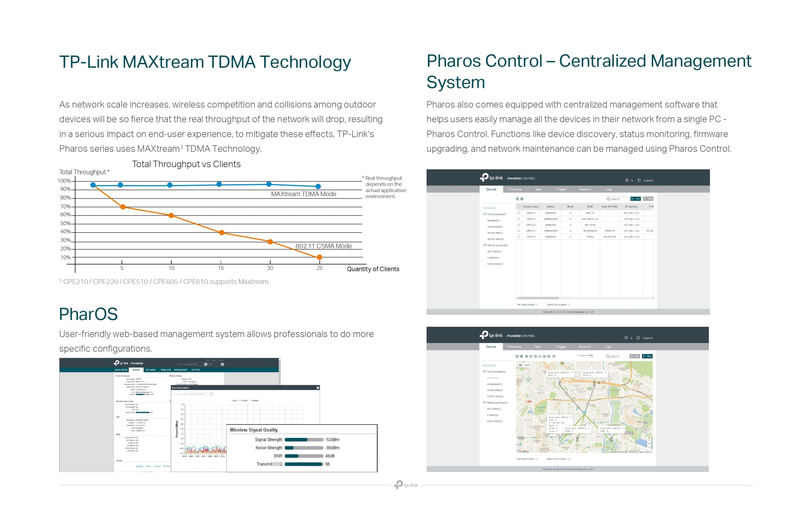Open the QUICK SETUP tab in PharOS
This screenshot has width=812, height=508.
point(121,370)
